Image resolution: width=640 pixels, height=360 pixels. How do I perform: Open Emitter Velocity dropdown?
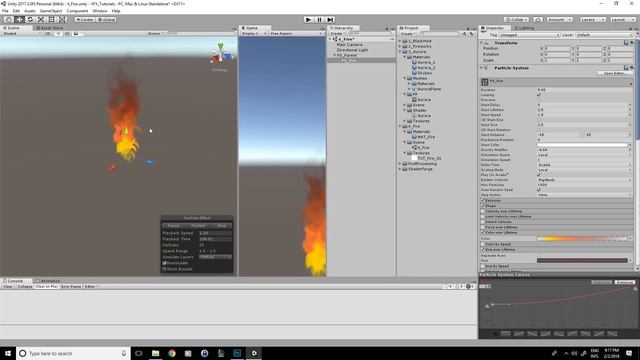tap(584, 180)
